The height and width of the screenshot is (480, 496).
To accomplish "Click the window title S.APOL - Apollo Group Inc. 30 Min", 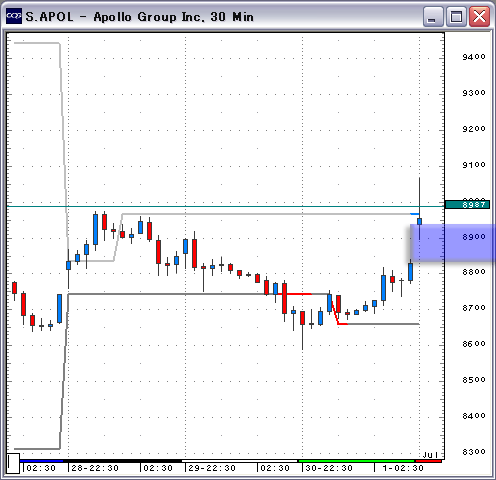I will (x=140, y=17).
